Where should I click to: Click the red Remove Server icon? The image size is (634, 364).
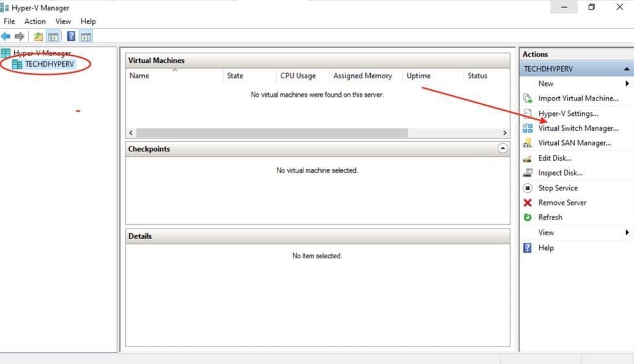(527, 203)
